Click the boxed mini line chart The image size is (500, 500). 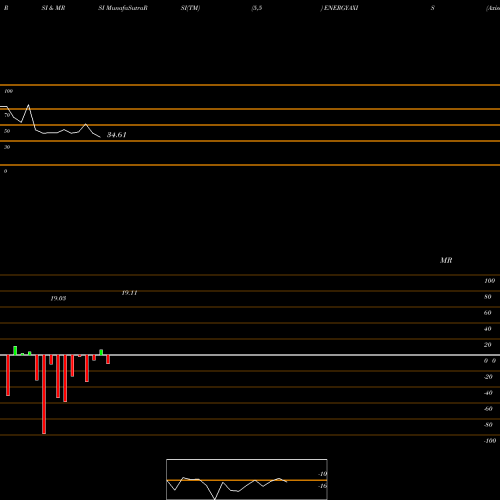(x=247, y=479)
